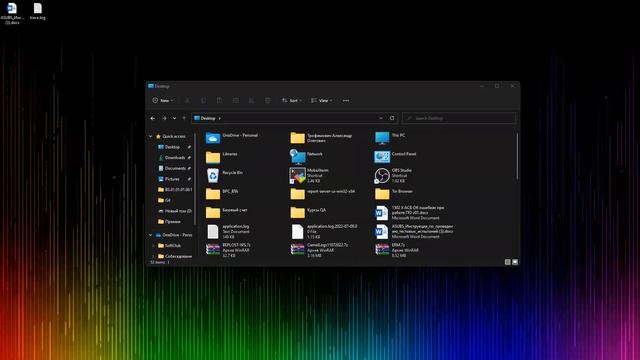Refresh the Desktop folder view
Image resolution: width=640 pixels, height=360 pixels.
click(392, 118)
